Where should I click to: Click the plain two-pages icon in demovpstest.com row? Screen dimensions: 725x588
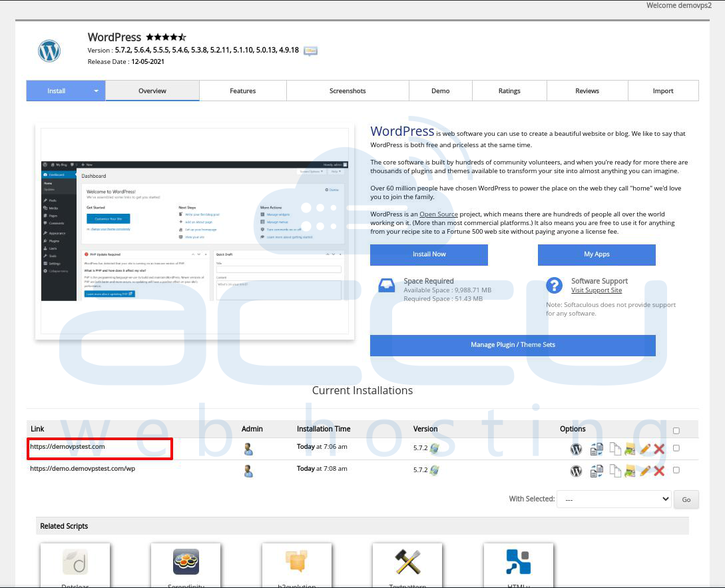coord(615,448)
